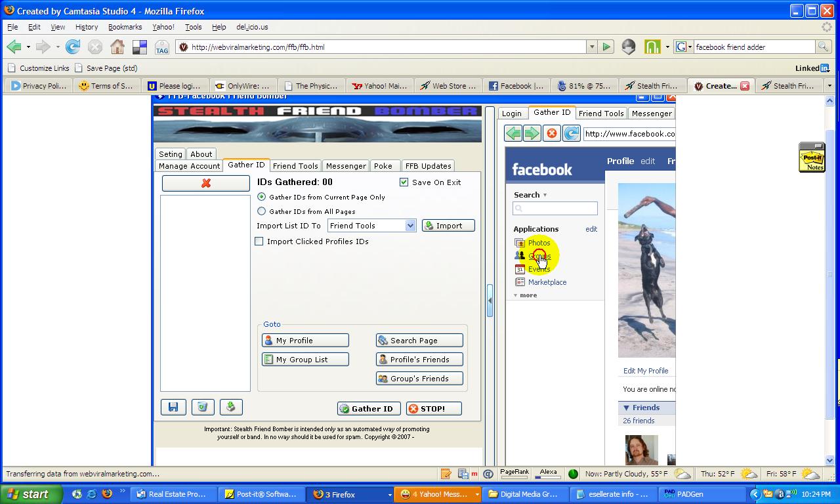Open back button history dropdown
The height and width of the screenshot is (504, 840).
[x=28, y=47]
